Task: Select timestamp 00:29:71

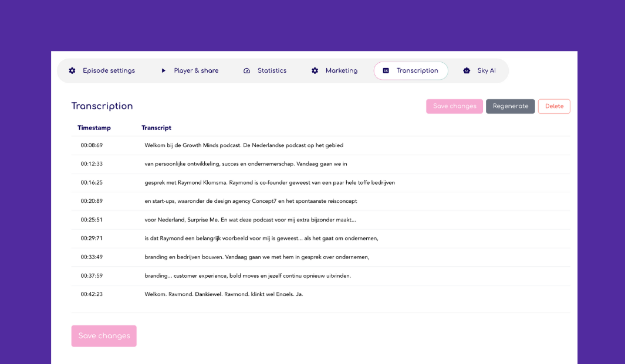Action: pos(92,238)
